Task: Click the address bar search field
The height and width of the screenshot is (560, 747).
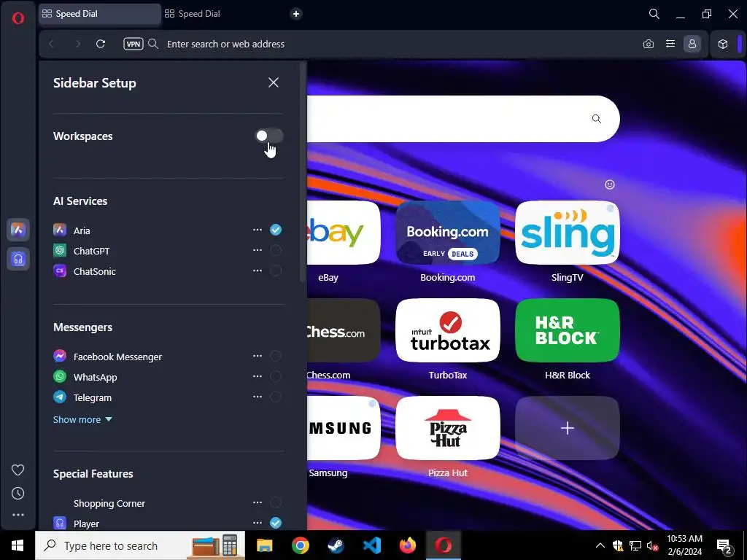Action: pyautogui.click(x=400, y=44)
